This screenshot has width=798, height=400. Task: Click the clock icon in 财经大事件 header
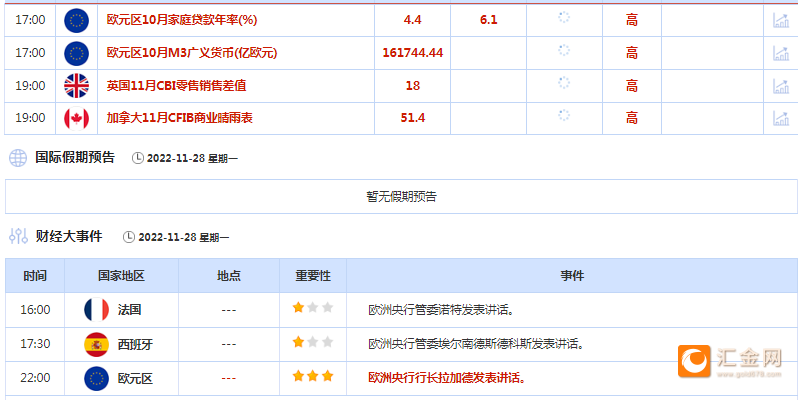tap(129, 237)
